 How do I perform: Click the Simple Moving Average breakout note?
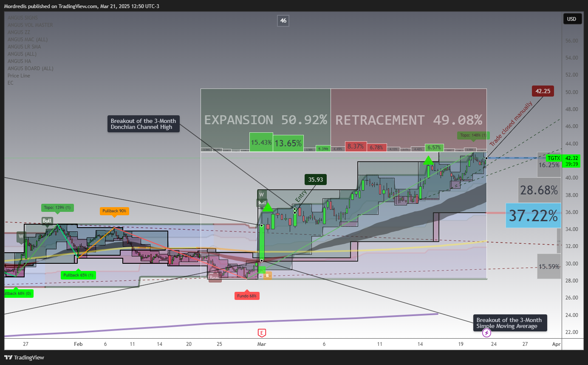(x=510, y=323)
